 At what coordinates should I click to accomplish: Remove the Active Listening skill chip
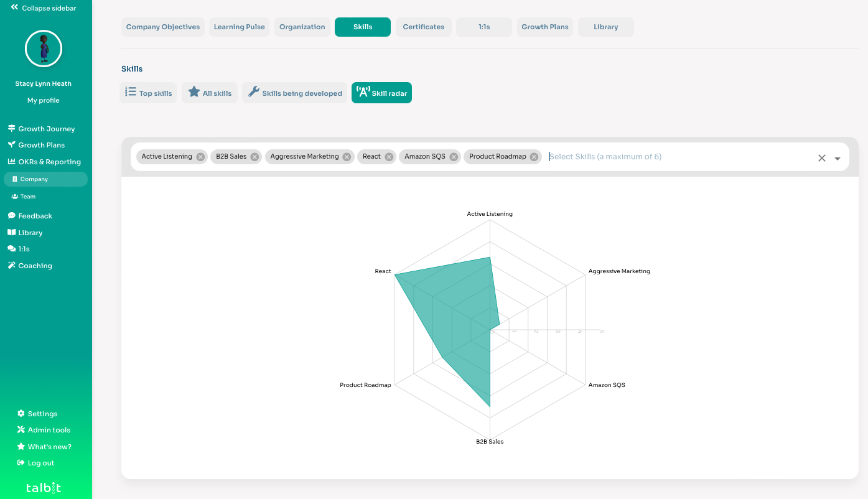pyautogui.click(x=200, y=157)
